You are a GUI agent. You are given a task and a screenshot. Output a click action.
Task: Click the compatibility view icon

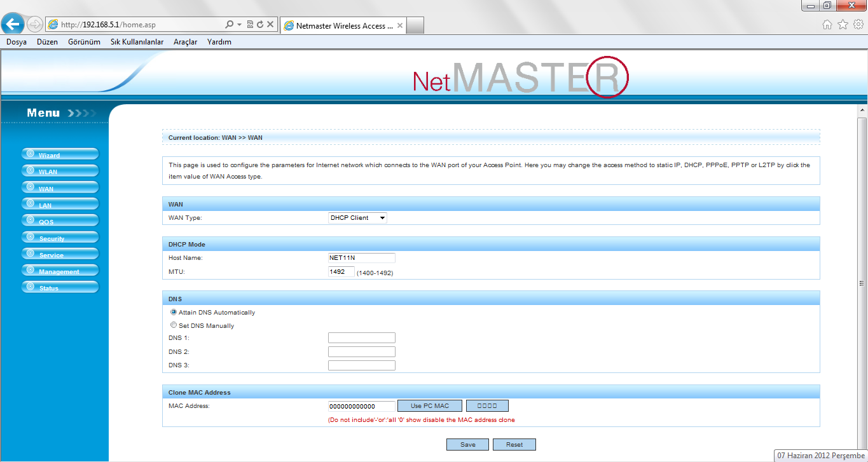(x=250, y=25)
